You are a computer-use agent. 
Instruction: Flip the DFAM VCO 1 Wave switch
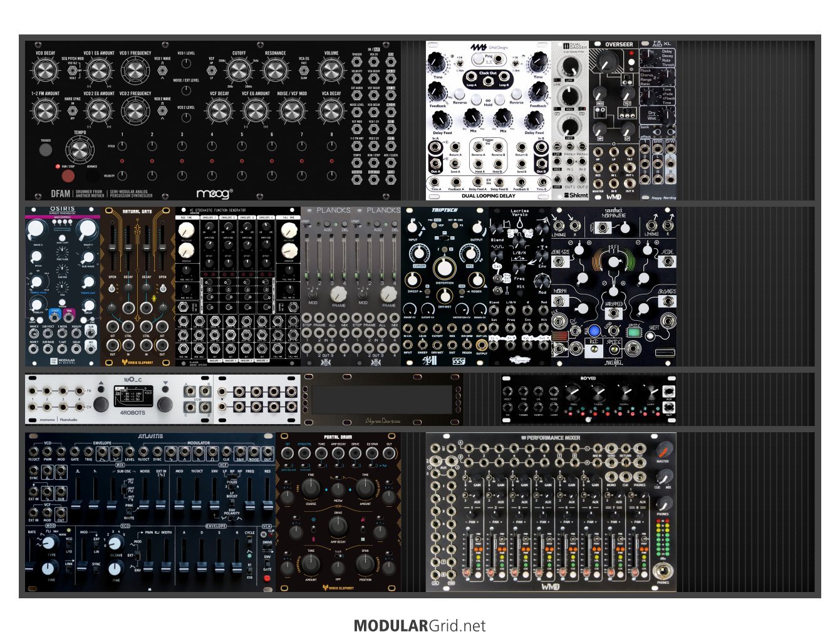coord(162,71)
